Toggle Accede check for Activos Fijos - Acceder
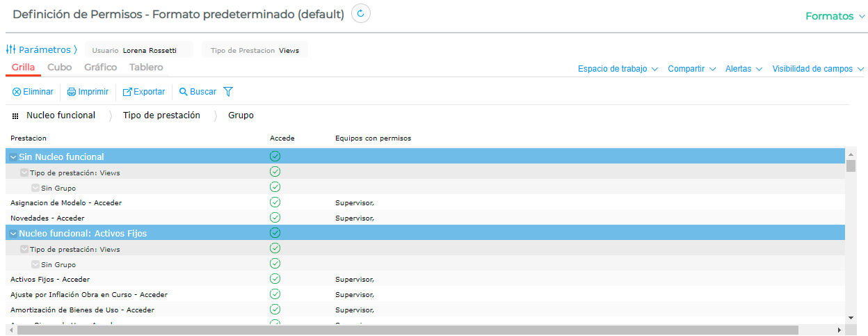This screenshot has width=868, height=336. coord(275,279)
